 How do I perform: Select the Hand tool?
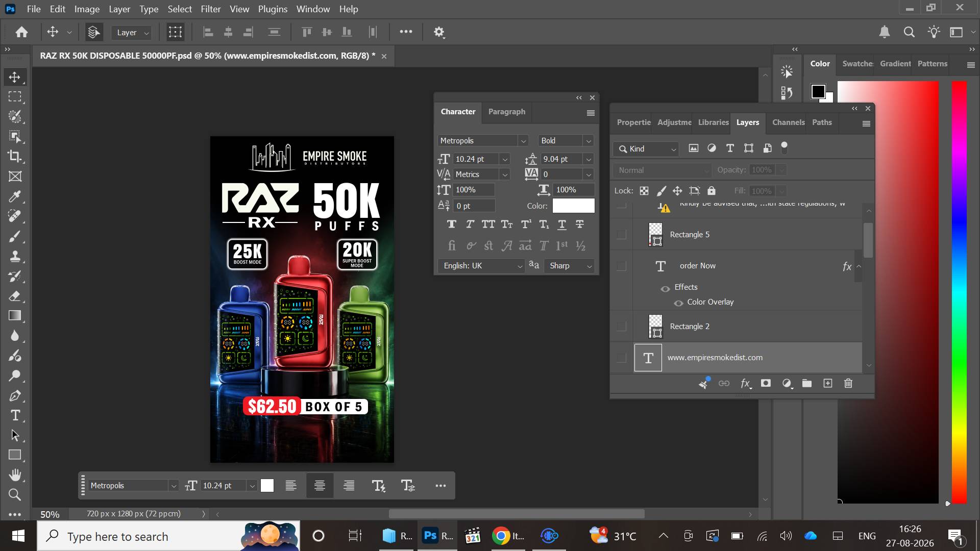pyautogui.click(x=15, y=475)
